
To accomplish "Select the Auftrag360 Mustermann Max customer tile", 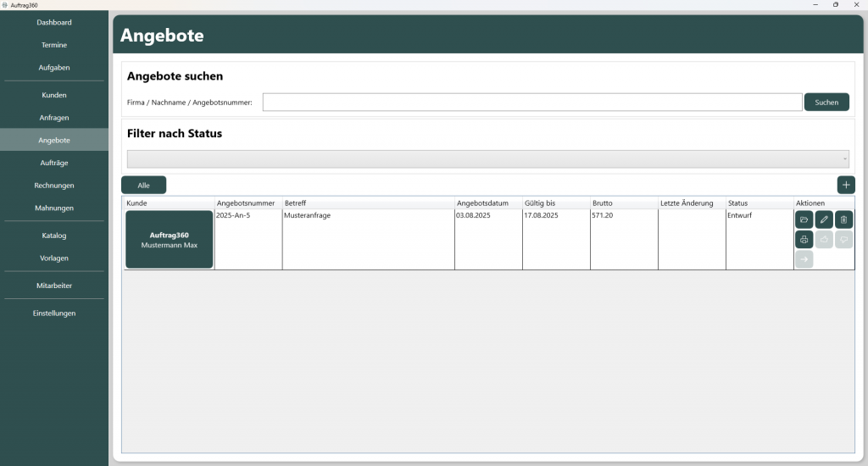I will point(169,240).
